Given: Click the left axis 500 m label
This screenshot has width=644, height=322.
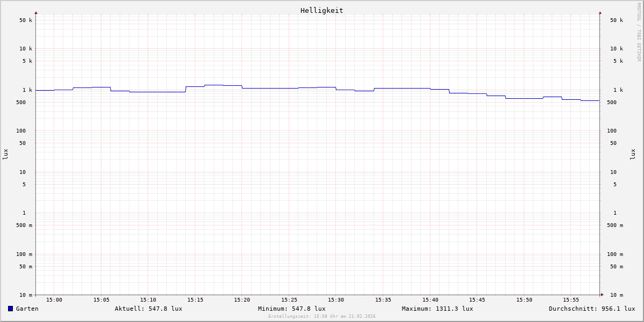Looking at the screenshot, I should click(24, 225).
